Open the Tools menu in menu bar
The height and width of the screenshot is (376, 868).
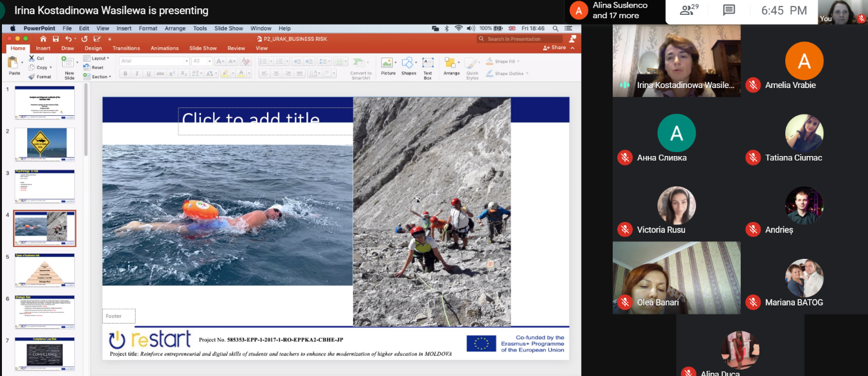point(200,28)
